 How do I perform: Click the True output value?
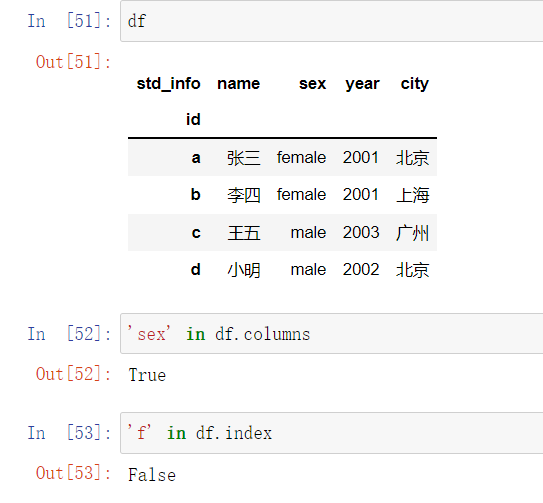click(147, 375)
